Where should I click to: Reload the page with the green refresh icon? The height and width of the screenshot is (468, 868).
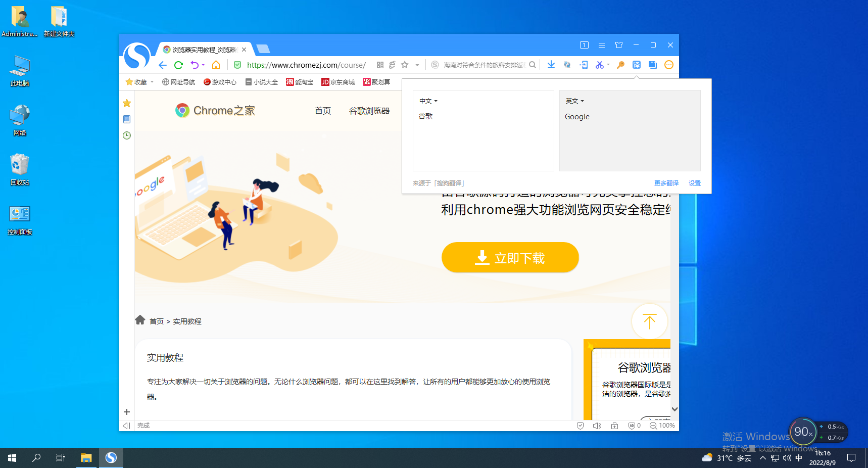pyautogui.click(x=178, y=65)
